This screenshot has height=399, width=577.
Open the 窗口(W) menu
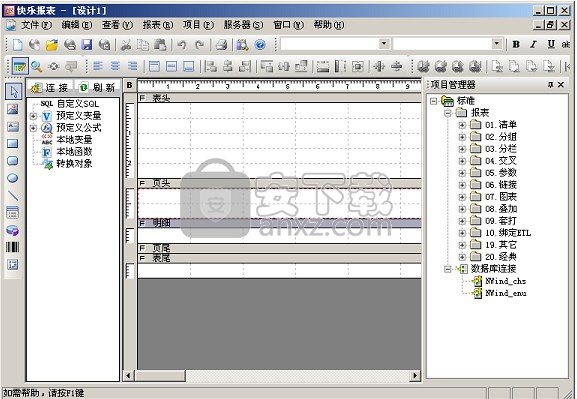coord(288,25)
